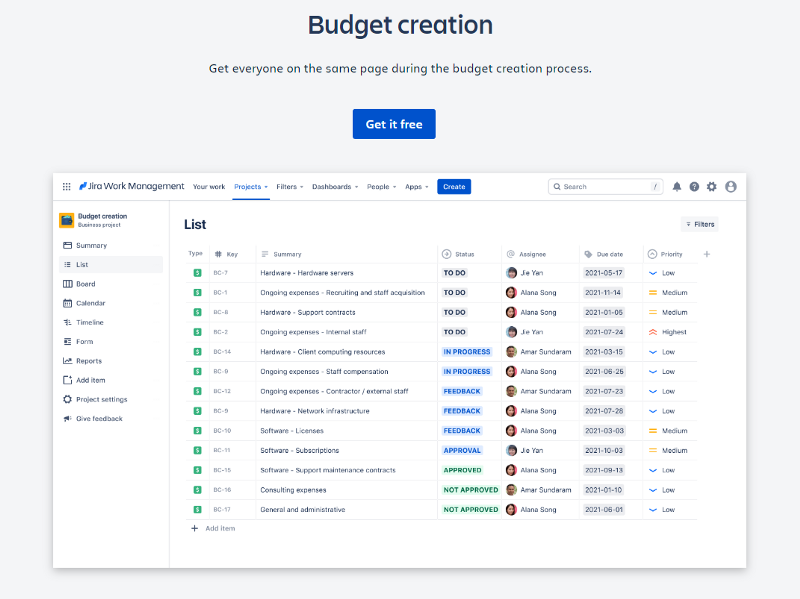
Task: Open the Filters navigation dropdown
Action: tap(288, 187)
